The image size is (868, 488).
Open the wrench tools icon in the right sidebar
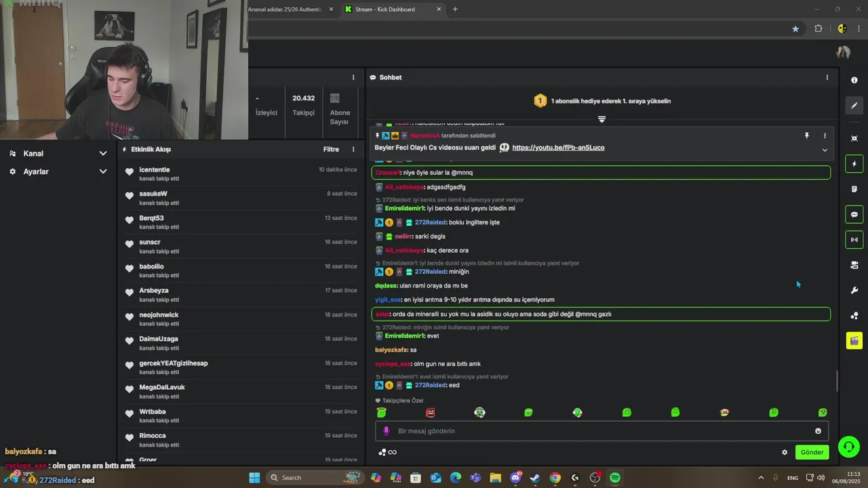coord(854,290)
